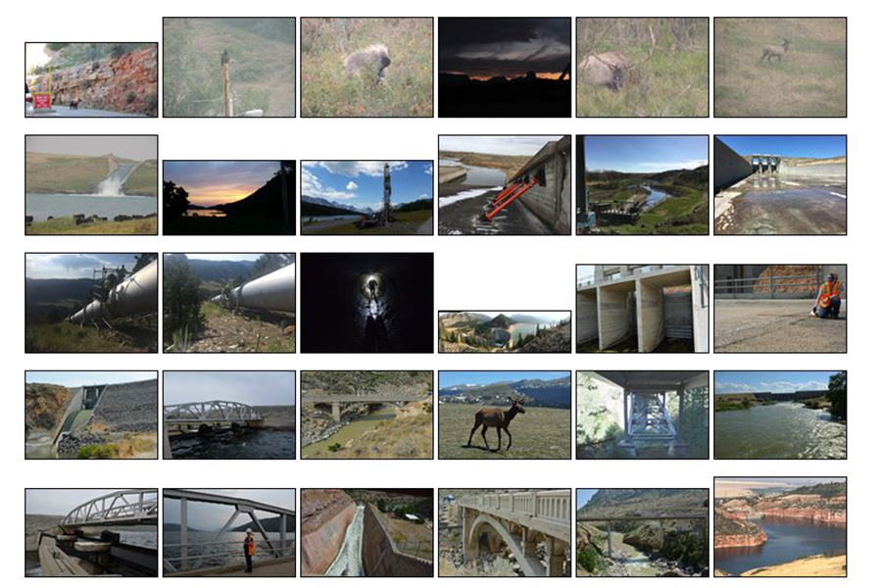Screen dimensions: 882x588
Task: Select the dark stormy sunset sky photo
Action: pos(505,67)
